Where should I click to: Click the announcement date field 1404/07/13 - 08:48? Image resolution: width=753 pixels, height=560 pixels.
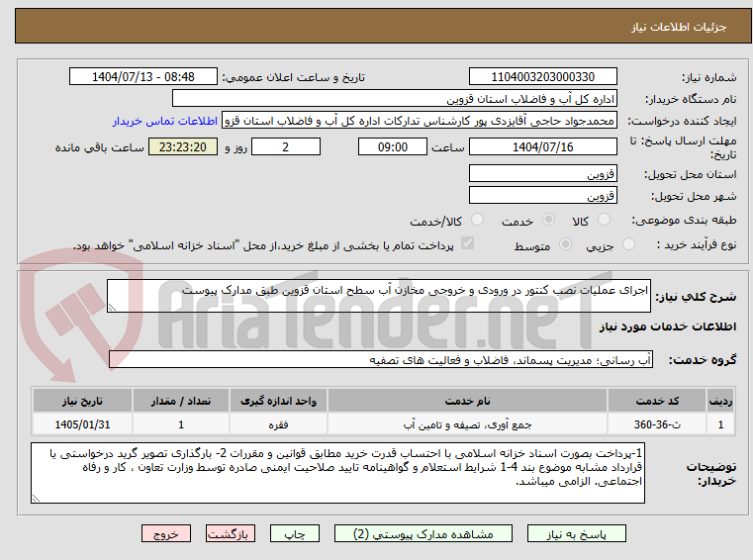[x=143, y=76]
